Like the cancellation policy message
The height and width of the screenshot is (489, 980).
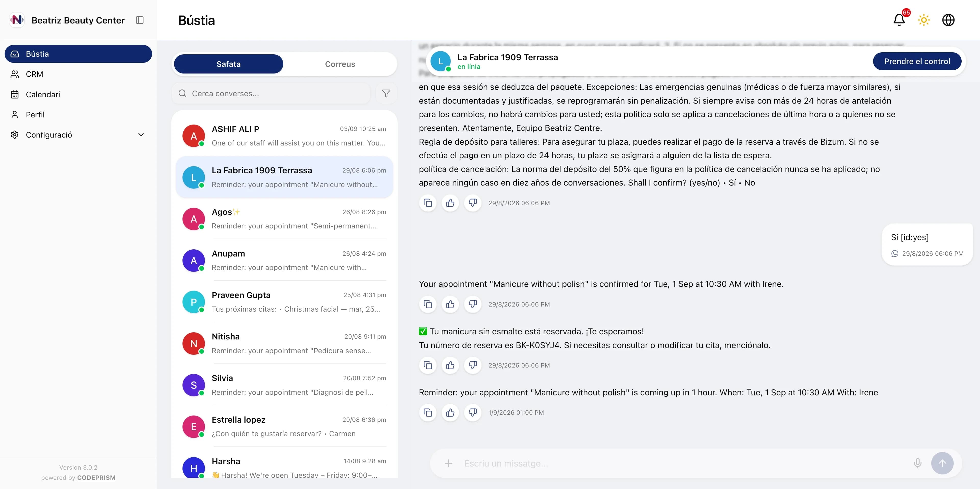click(450, 203)
